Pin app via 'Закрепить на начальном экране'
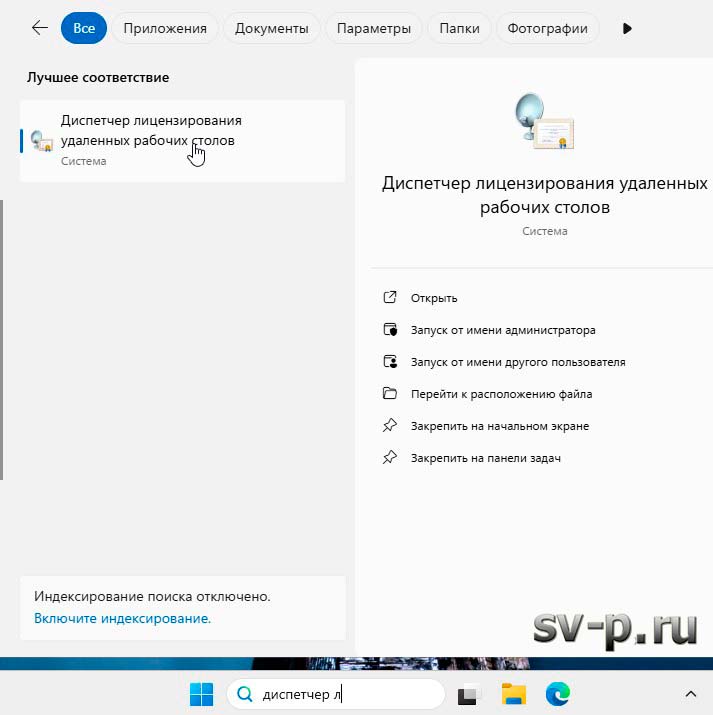Image resolution: width=713 pixels, height=715 pixels. point(499,426)
